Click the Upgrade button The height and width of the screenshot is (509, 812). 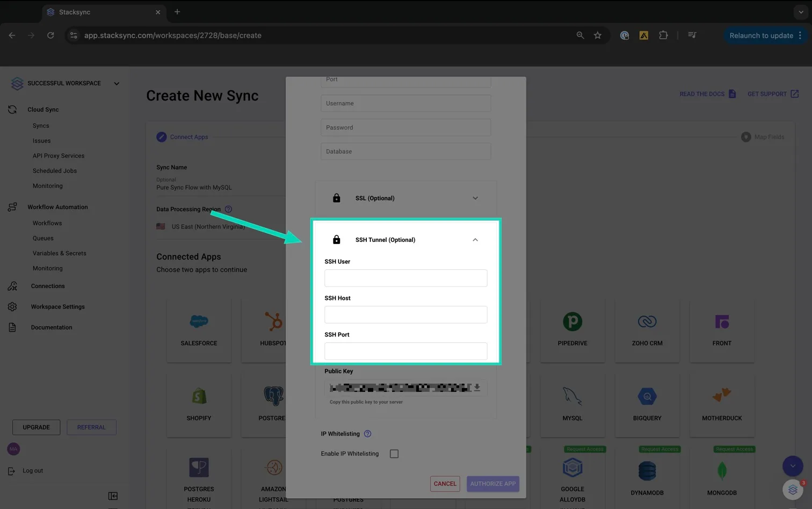(36, 427)
